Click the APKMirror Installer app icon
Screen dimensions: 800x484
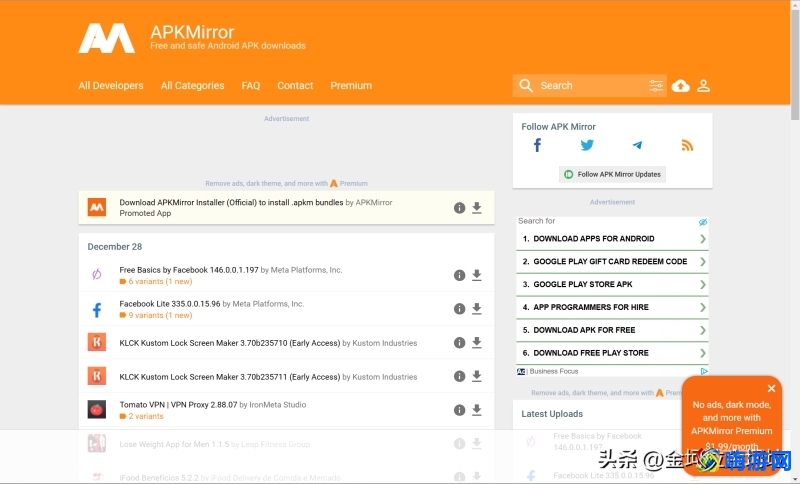pos(96,207)
